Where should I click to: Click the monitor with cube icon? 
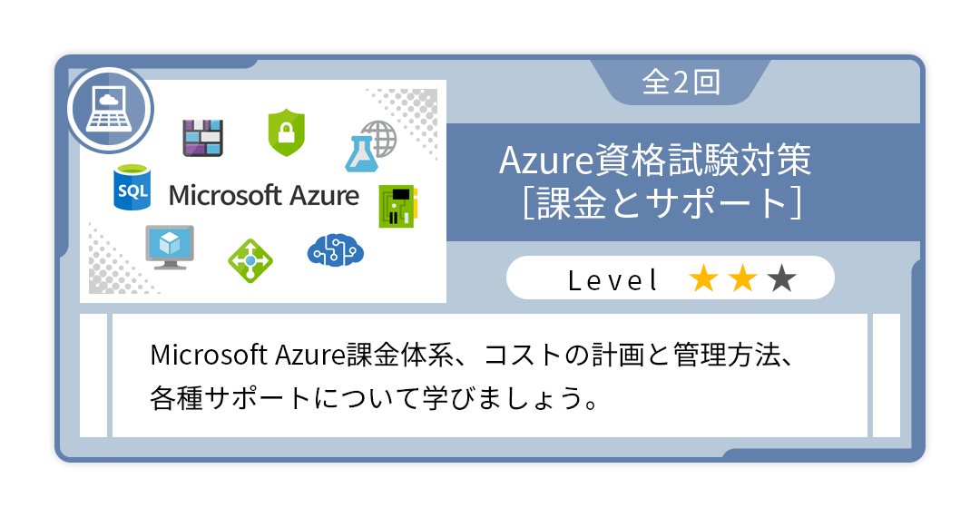170,248
